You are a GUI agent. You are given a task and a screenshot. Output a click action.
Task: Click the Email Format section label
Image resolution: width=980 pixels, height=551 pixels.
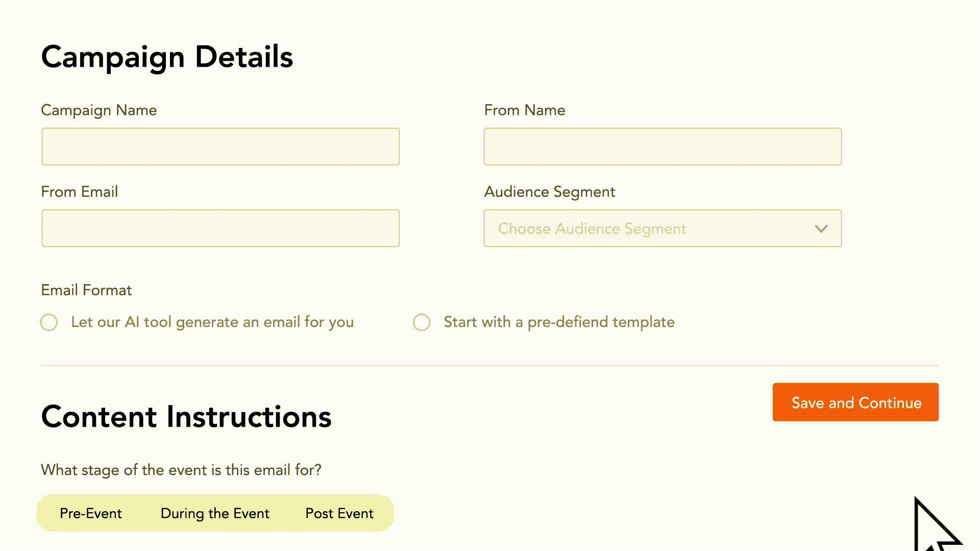[x=86, y=290]
